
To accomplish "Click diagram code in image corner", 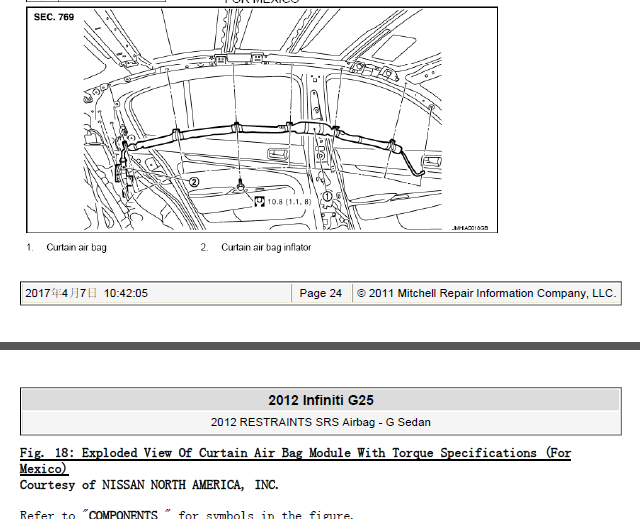I will pyautogui.click(x=470, y=228).
